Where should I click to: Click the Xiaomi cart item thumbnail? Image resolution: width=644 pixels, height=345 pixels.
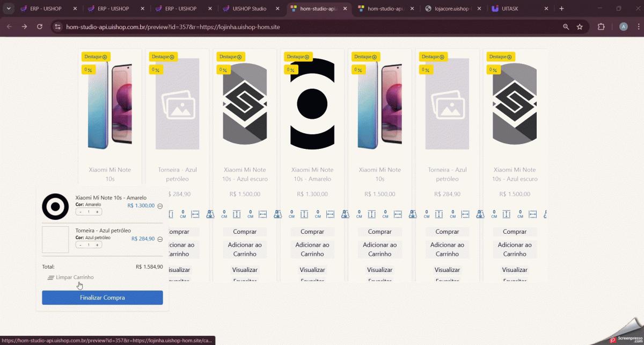(x=55, y=206)
